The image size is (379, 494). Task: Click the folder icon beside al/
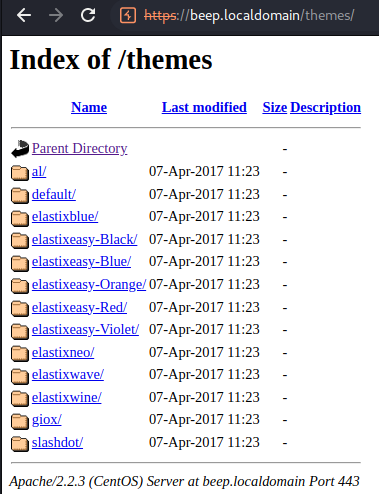pos(20,172)
